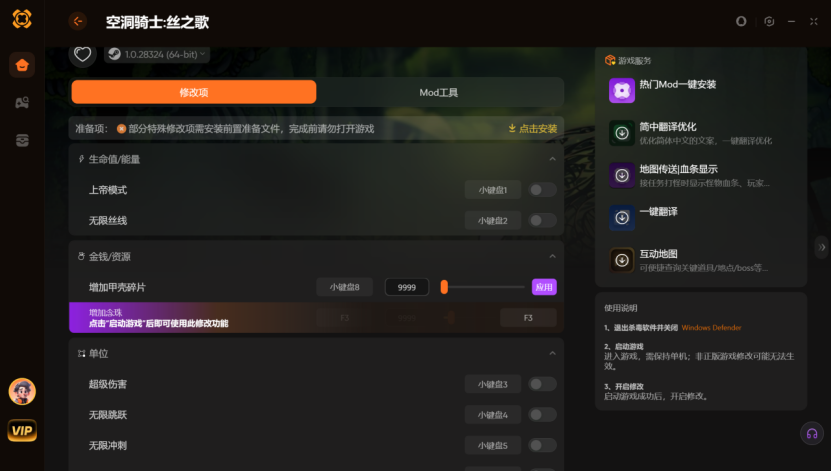Collapse the 单位 section
Image resolution: width=831 pixels, height=471 pixels.
pos(552,353)
